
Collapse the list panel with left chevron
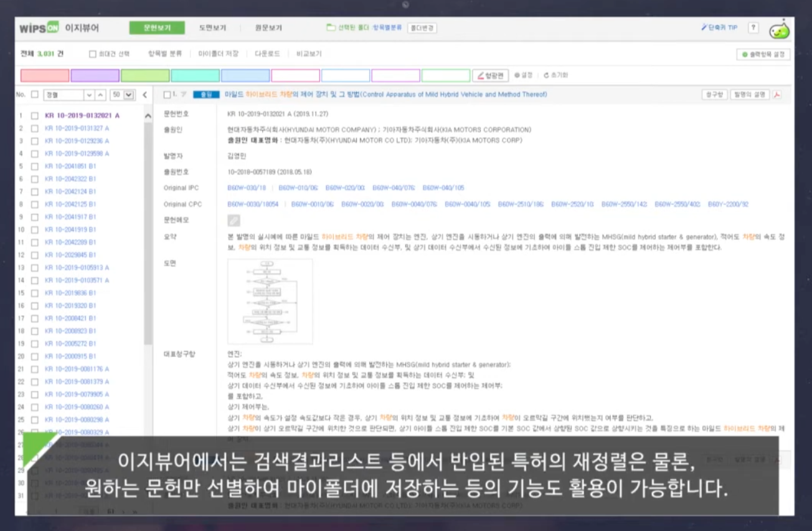tap(144, 95)
